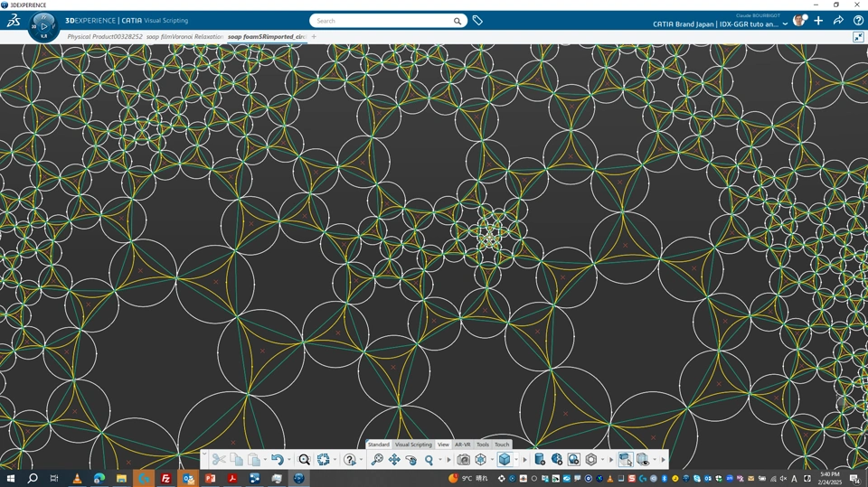Click the Copy icon

pos(236,460)
